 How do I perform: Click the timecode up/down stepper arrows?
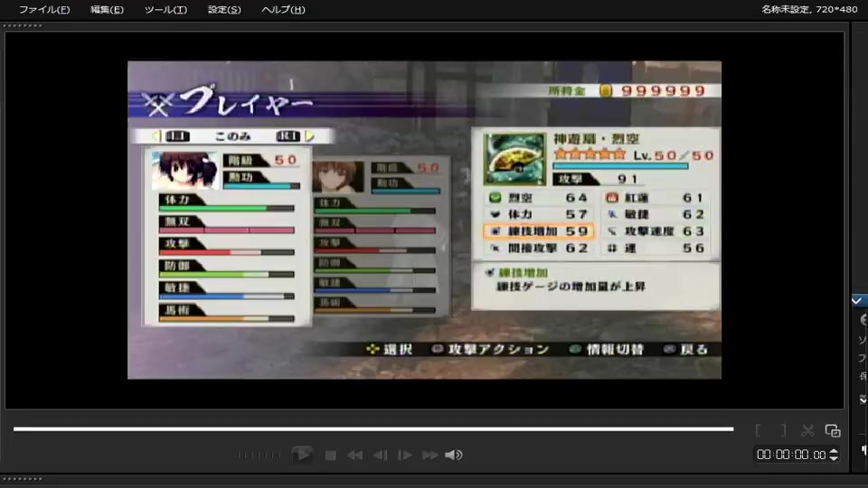834,455
